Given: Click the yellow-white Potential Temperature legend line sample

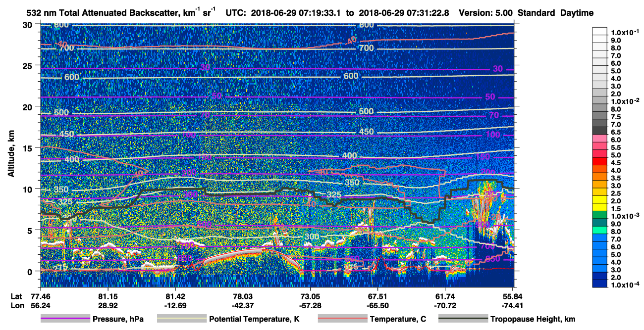Looking at the screenshot, I should (182, 319).
